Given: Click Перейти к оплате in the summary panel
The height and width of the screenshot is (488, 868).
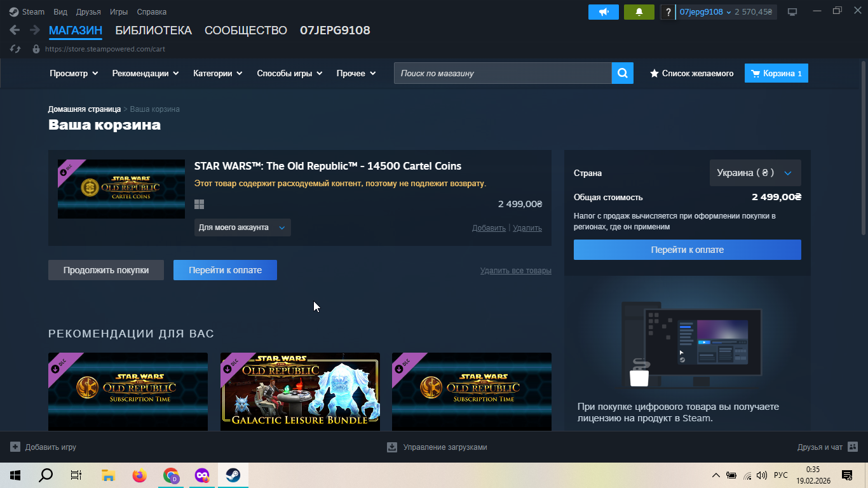Looking at the screenshot, I should coord(688,250).
